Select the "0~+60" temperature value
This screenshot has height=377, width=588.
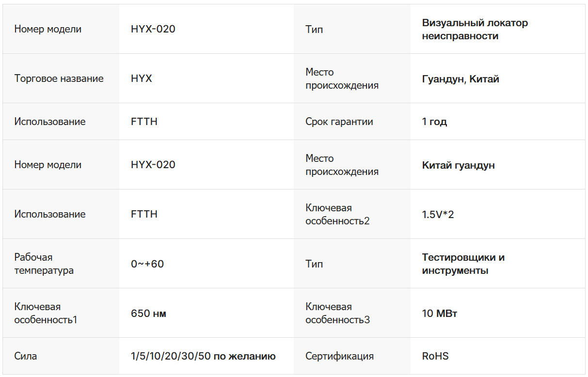click(x=147, y=264)
